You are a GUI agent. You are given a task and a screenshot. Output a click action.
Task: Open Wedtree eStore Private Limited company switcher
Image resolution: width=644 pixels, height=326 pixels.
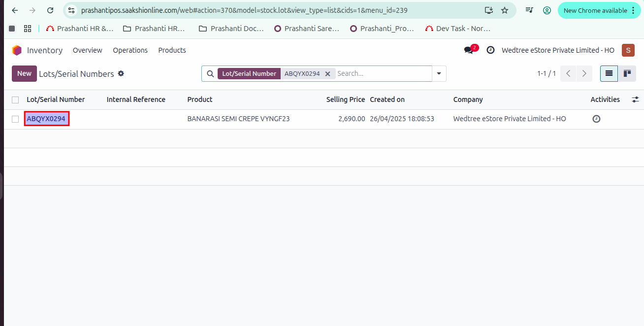pyautogui.click(x=558, y=50)
